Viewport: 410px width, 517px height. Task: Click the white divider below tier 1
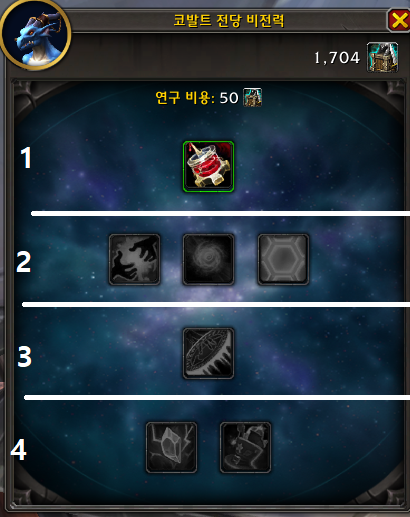pos(220,213)
